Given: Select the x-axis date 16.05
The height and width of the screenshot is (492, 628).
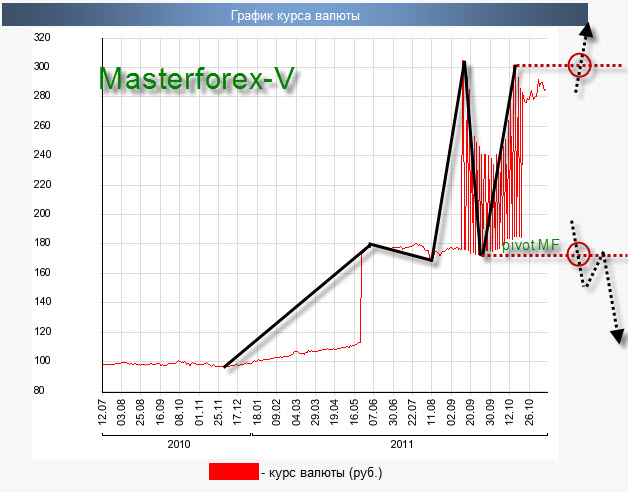Looking at the screenshot, I should pos(354,412).
